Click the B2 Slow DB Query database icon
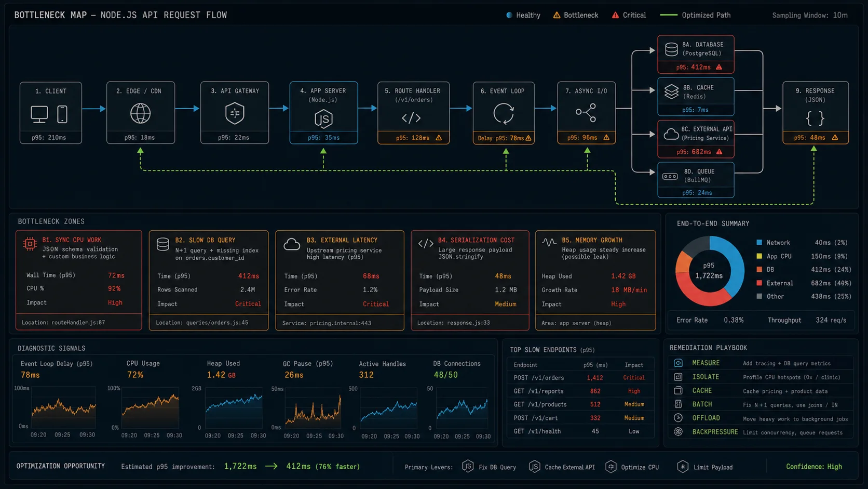Screen dimensions: 868x489 click(163, 244)
